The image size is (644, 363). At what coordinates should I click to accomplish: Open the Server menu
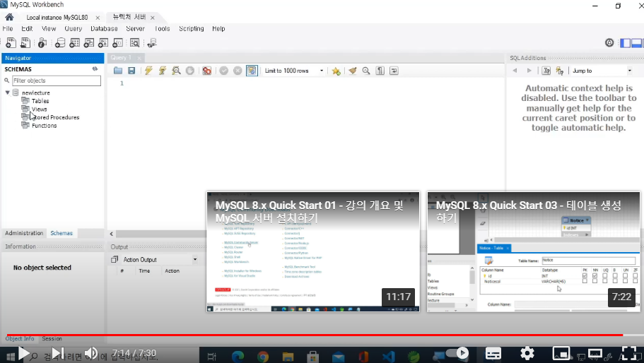tap(135, 29)
